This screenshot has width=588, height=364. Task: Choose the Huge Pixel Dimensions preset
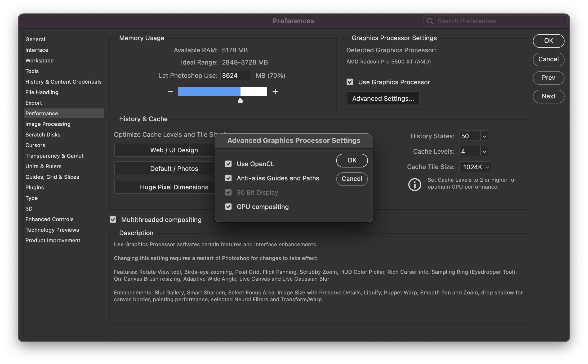174,187
